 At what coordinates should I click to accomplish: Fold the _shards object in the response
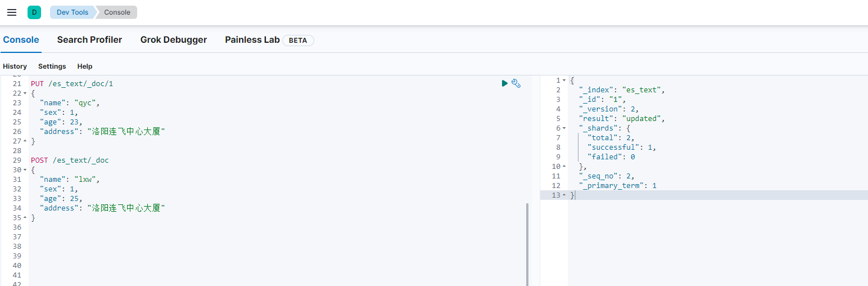pyautogui.click(x=564, y=128)
